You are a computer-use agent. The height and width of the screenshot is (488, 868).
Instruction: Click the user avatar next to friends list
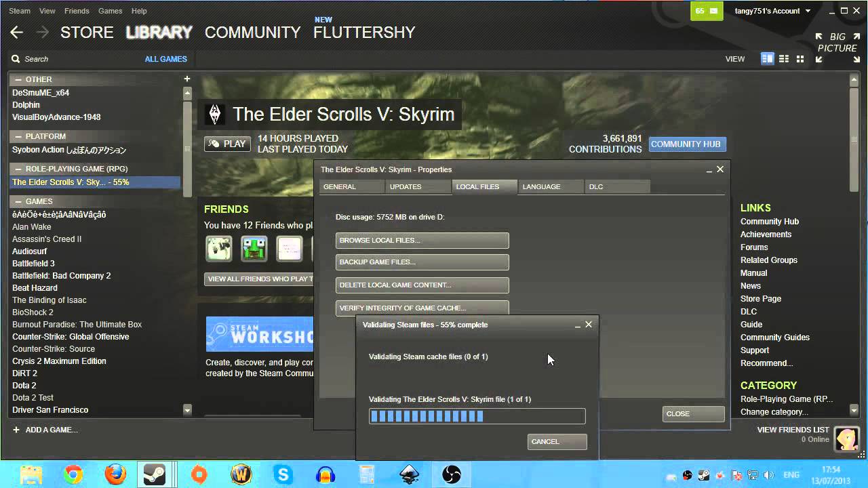tap(846, 439)
